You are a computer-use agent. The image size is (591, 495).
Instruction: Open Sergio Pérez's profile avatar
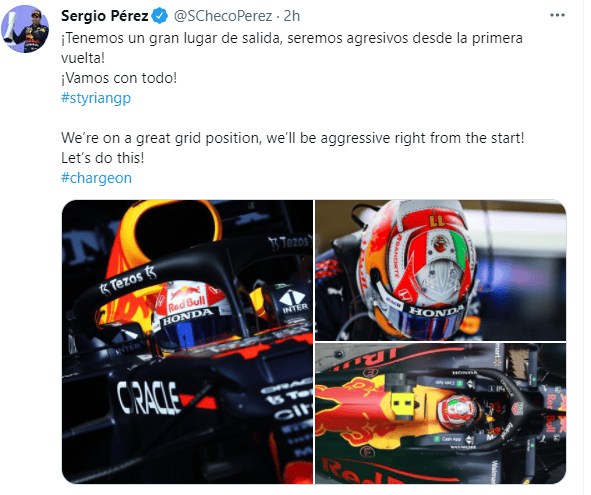(x=25, y=29)
